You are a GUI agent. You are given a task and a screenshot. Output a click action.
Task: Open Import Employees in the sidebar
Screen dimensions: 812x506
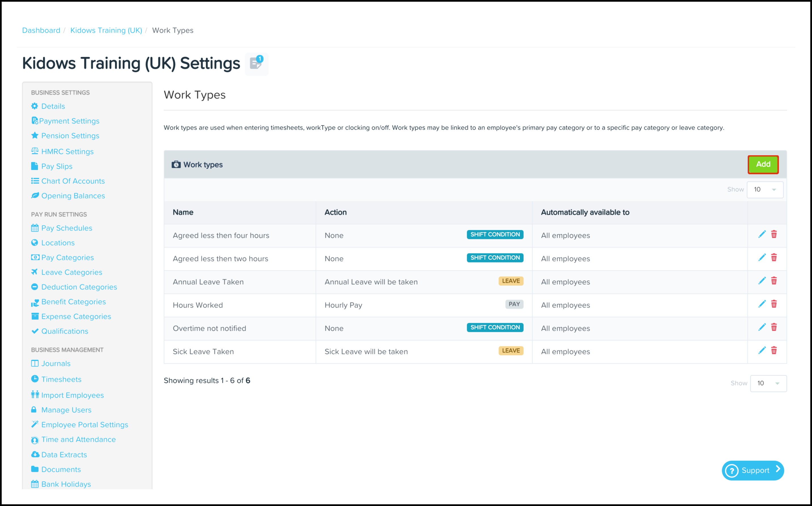pos(73,395)
